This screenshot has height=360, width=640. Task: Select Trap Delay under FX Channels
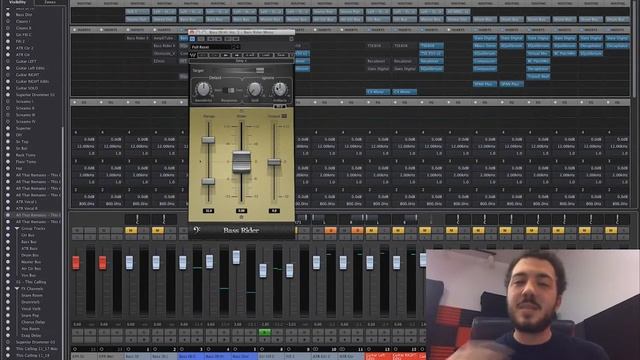31,336
